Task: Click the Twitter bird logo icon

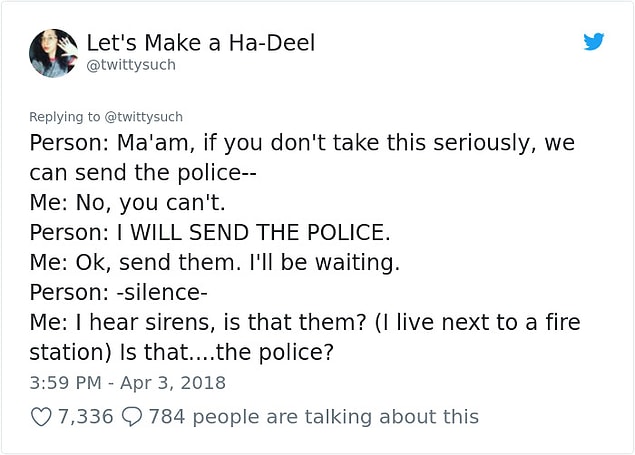Action: pos(594,41)
